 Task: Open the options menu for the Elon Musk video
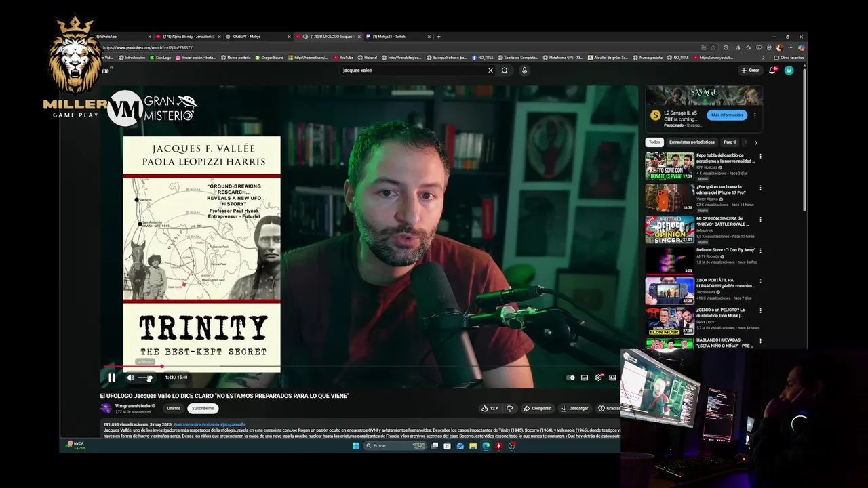(760, 312)
